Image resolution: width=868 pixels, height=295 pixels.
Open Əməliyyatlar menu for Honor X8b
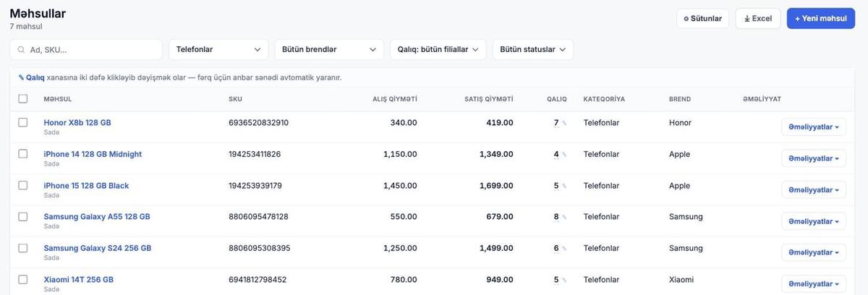[814, 127]
